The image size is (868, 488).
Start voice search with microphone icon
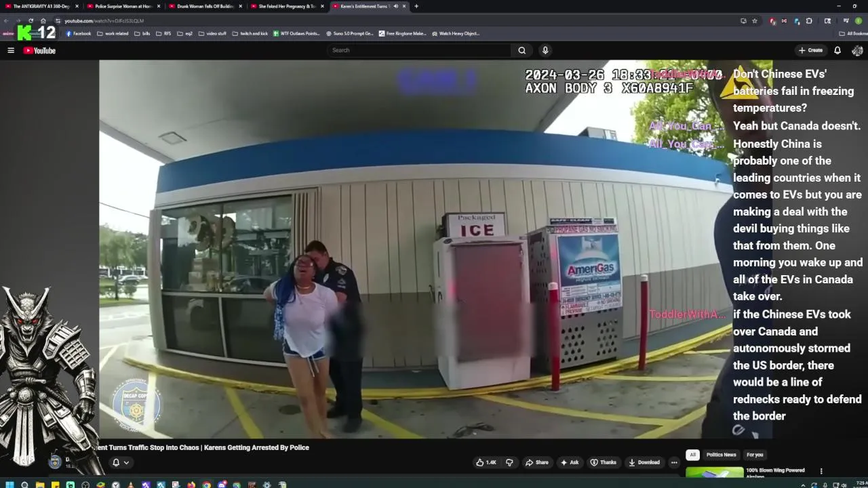coord(545,50)
